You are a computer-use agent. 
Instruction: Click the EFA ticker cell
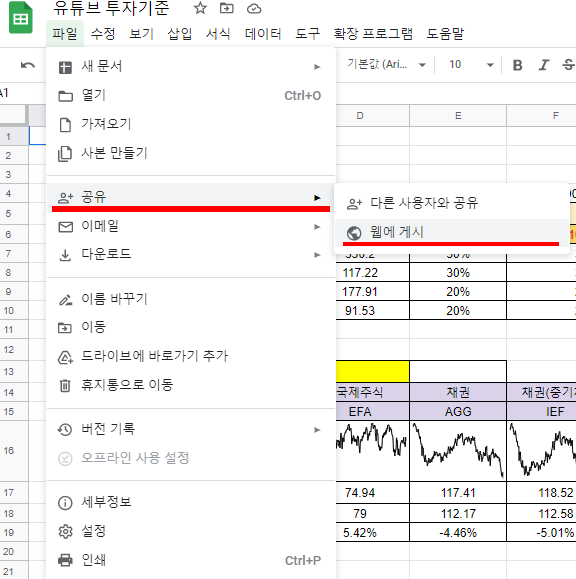[373, 411]
